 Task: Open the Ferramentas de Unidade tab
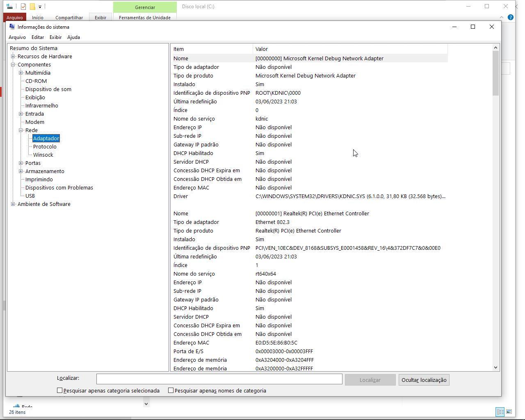tap(145, 18)
